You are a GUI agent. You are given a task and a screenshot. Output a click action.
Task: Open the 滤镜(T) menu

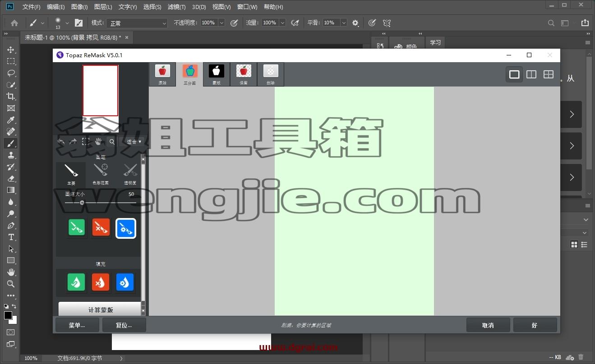[x=176, y=7]
